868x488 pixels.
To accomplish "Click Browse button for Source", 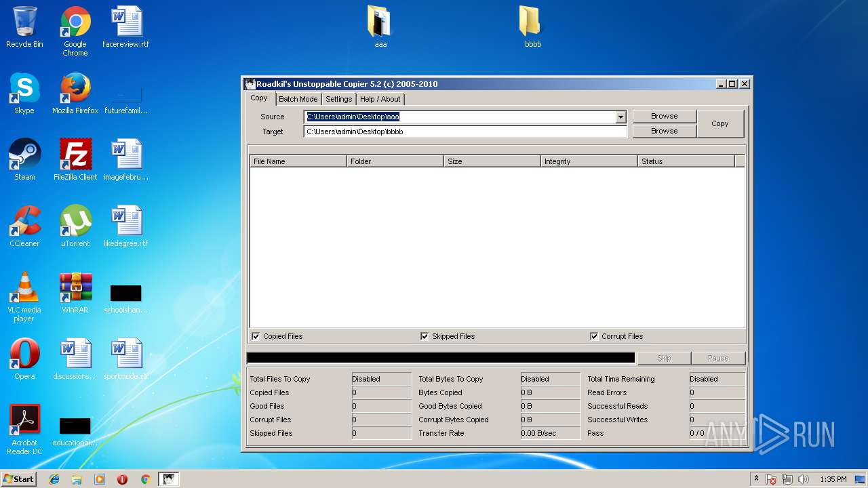I will 664,116.
